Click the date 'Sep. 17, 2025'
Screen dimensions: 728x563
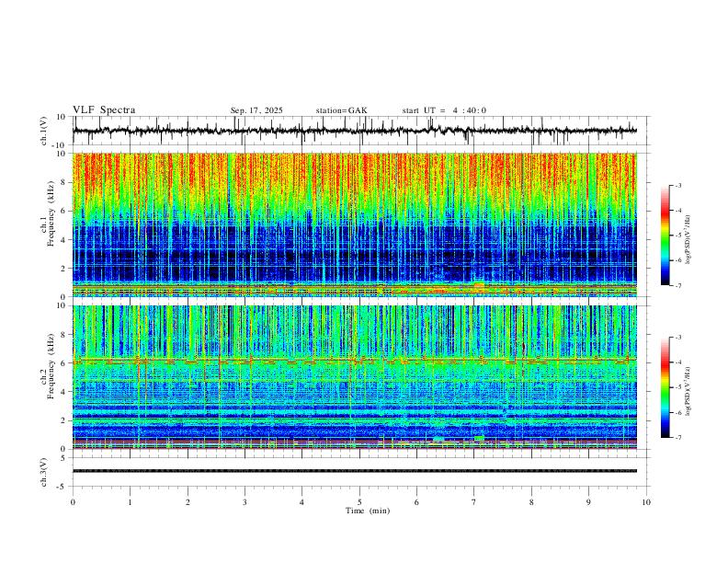[256, 110]
